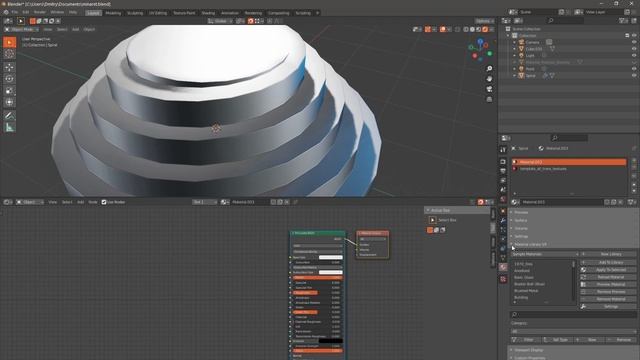Select the Measure tool in viewport toolbar

coord(9,127)
